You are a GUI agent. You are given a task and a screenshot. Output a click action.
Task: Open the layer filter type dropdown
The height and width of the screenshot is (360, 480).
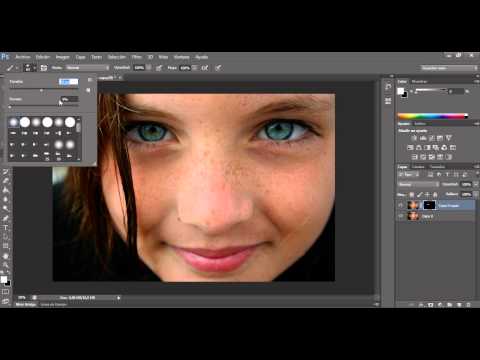[x=409, y=174]
